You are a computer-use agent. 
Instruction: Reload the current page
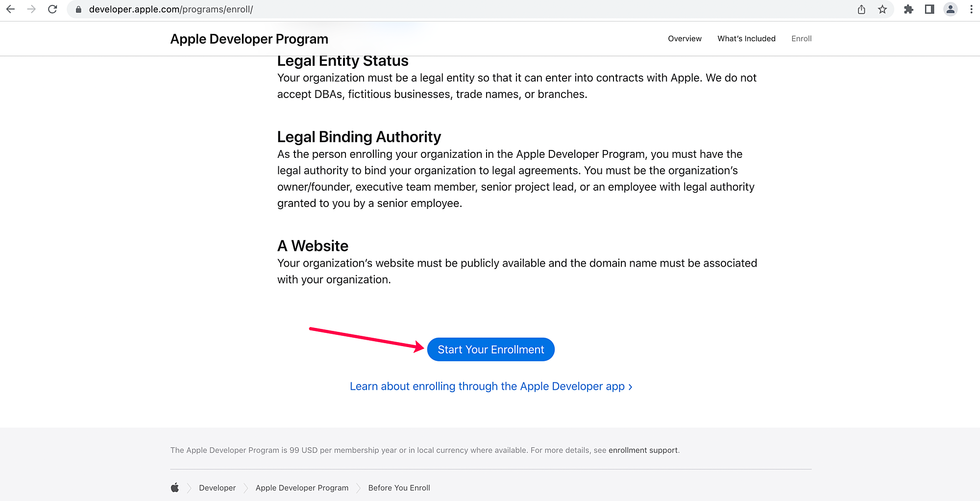coord(52,9)
